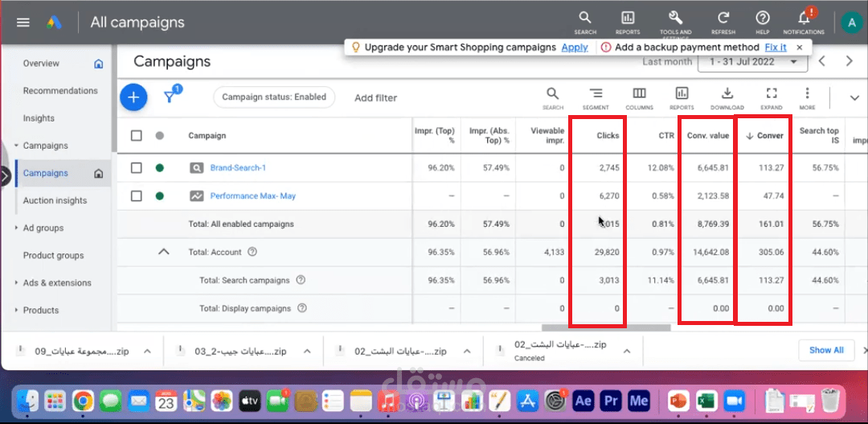Go to Recommendations in the sidebar

click(x=60, y=91)
